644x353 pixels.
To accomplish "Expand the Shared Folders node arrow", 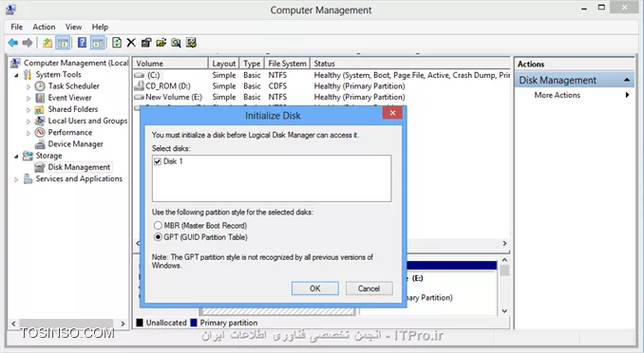I will [28, 109].
